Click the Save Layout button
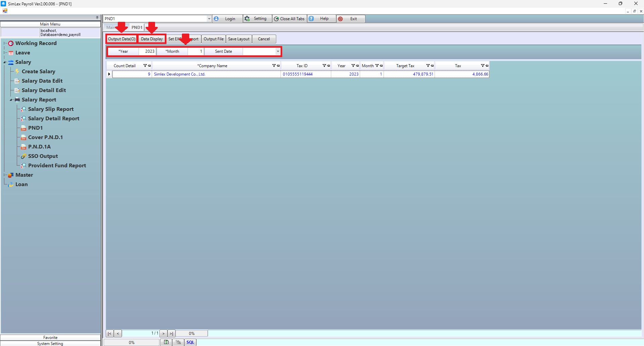Image resolution: width=644 pixels, height=346 pixels. pos(239,39)
